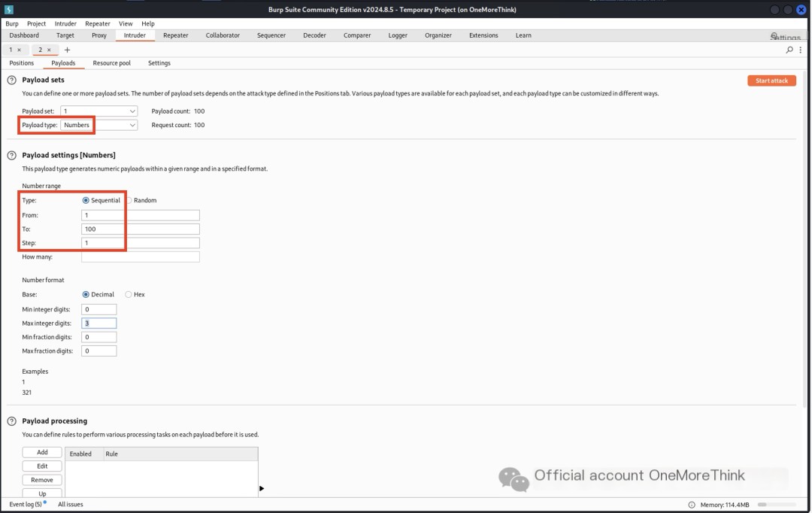The width and height of the screenshot is (812, 513).
Task: Click the Enabled column header
Action: click(x=84, y=454)
